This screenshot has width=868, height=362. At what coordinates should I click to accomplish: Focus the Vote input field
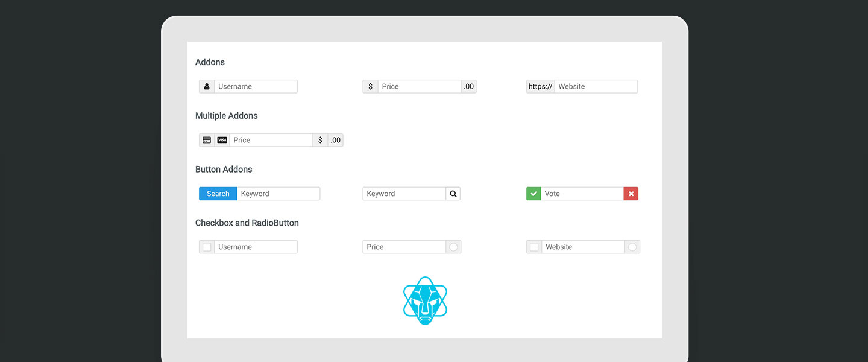(582, 194)
